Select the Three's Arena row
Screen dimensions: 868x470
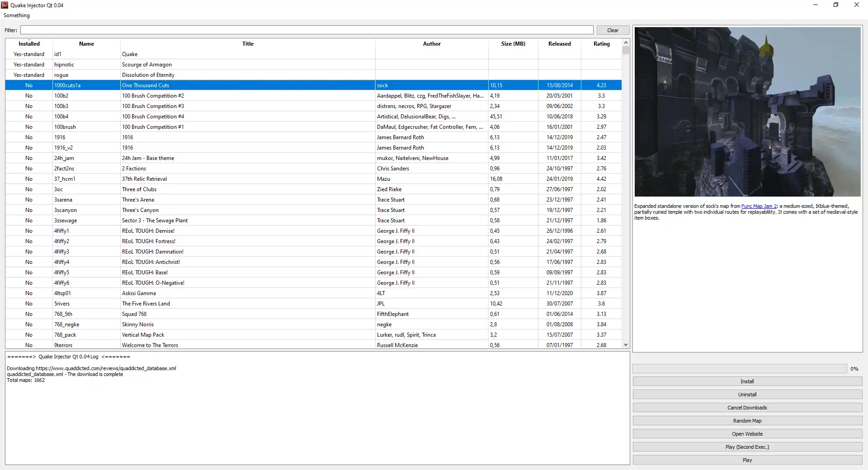[313, 200]
